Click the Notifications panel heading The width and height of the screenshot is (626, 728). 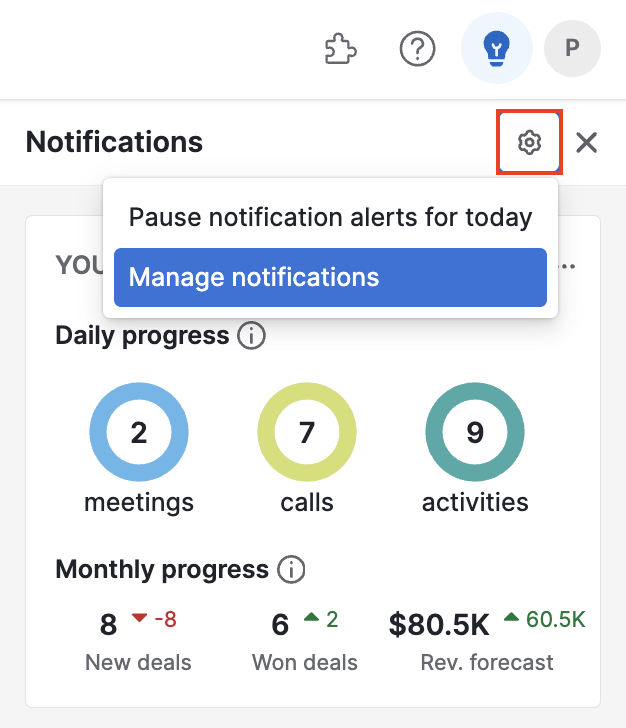click(x=114, y=142)
